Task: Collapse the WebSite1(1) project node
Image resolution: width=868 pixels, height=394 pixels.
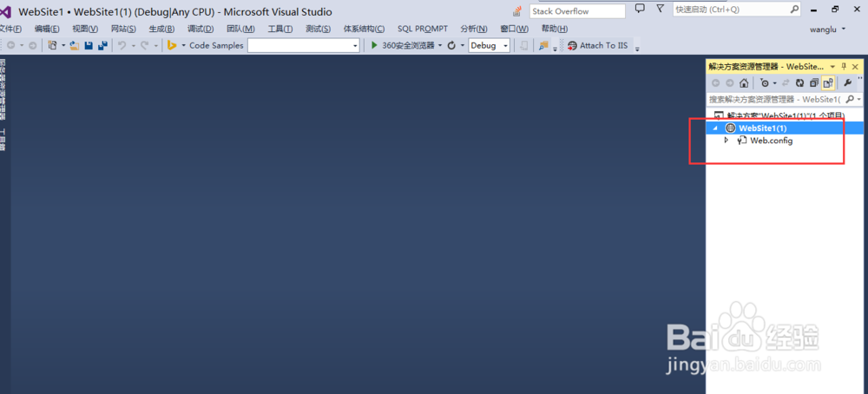Action: tap(714, 128)
